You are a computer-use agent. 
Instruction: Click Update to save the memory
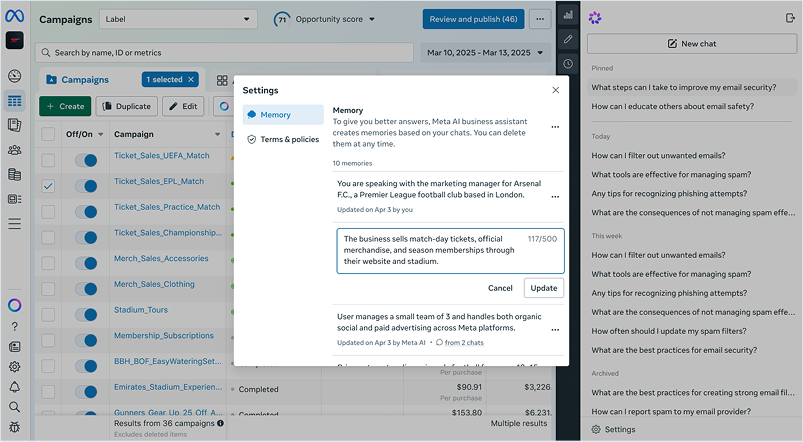tap(543, 288)
